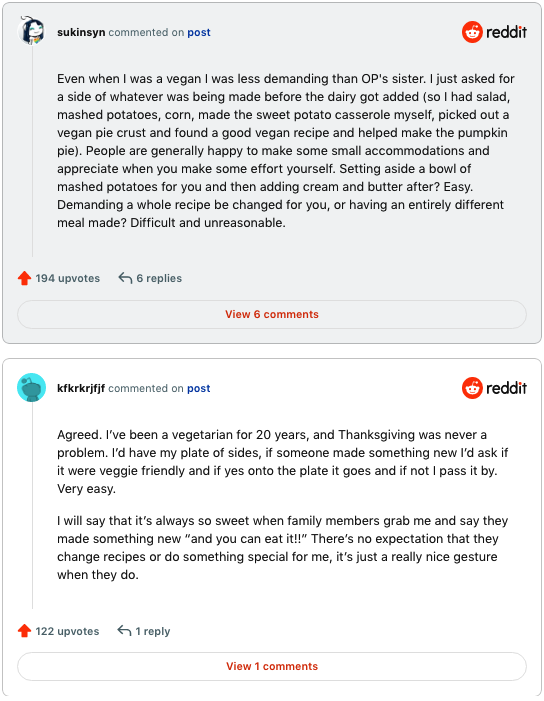Click reply arrow icon beside 1 reply
Screen dimensions: 544x701
pyautogui.click(x=124, y=631)
